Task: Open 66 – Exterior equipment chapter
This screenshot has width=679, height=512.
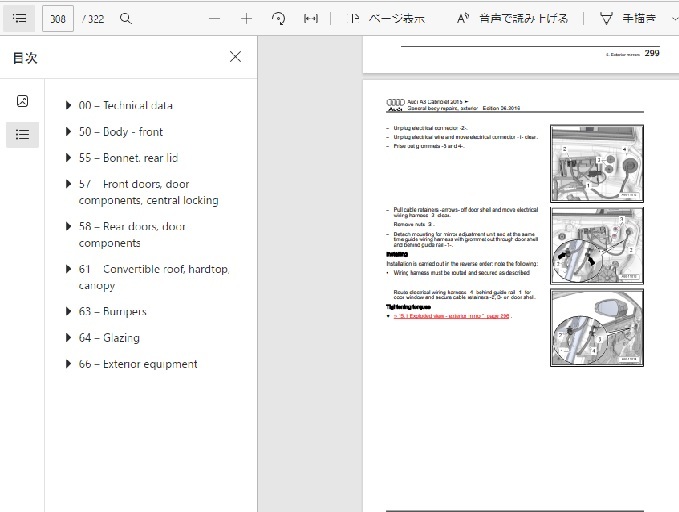Action: (x=138, y=364)
